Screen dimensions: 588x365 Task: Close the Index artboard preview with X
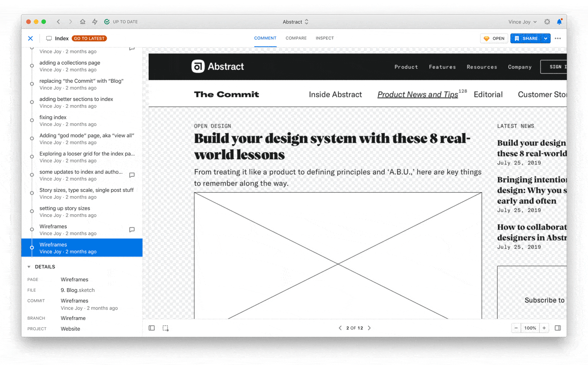coord(30,38)
